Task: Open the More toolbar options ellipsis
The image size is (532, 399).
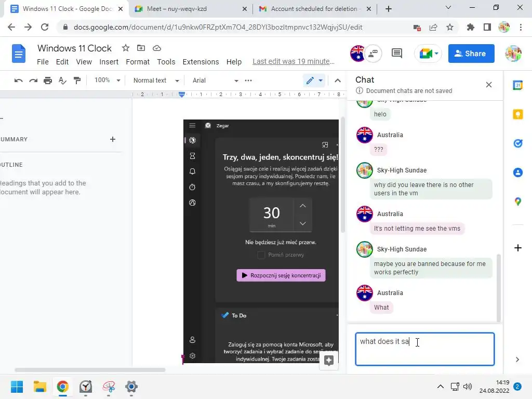Action: click(x=248, y=81)
